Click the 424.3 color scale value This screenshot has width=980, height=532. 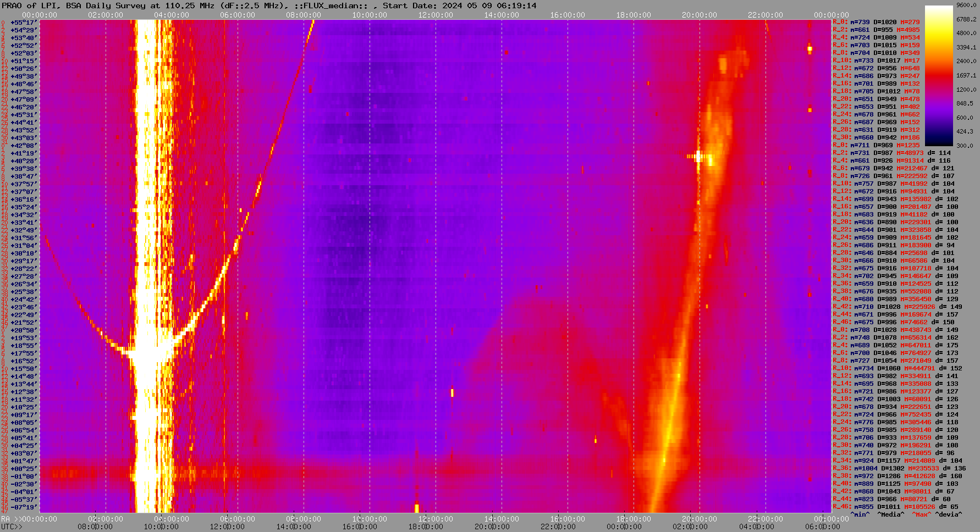[x=965, y=131]
